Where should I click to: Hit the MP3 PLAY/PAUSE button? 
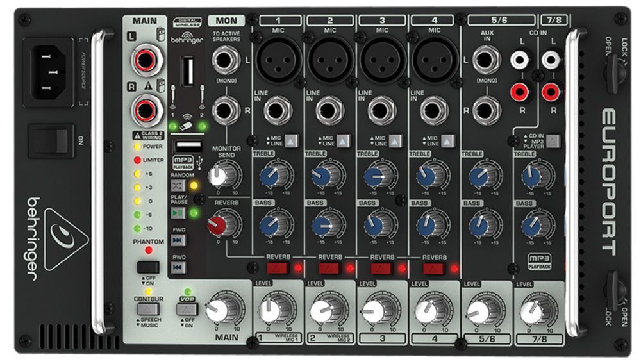178,213
